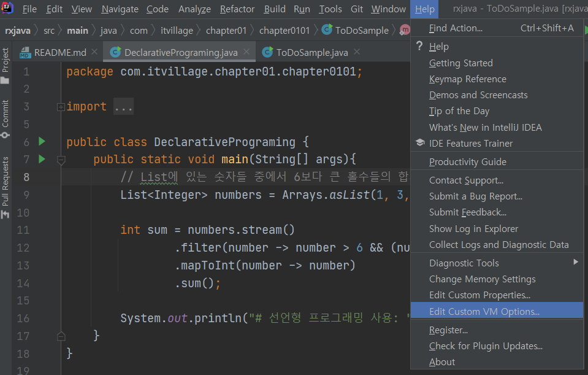The width and height of the screenshot is (588, 375).
Task: Choose Register from Help menu
Action: click(497, 330)
